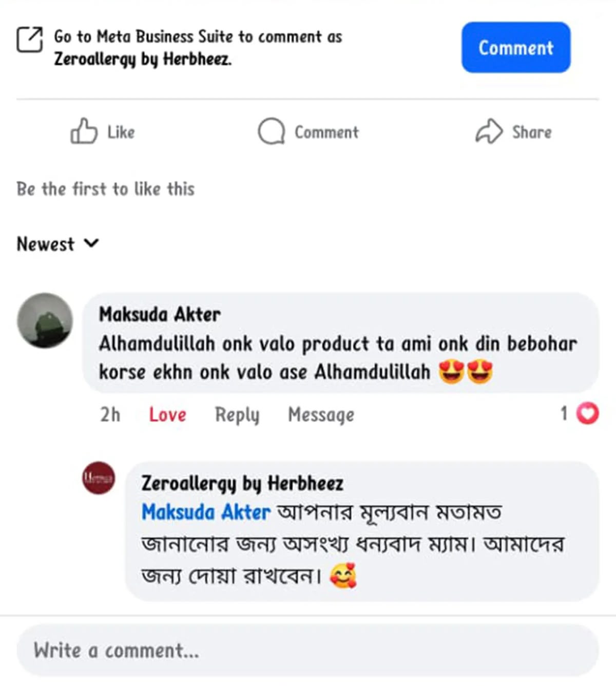Open the 2h comment timestamp

tap(110, 414)
